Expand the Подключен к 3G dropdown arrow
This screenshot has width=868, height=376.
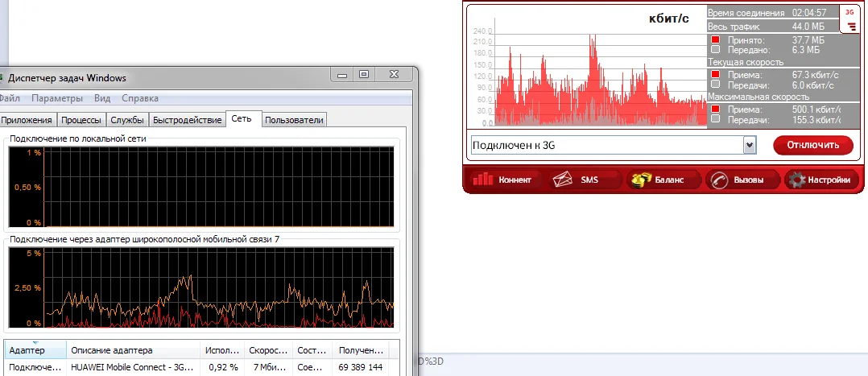750,145
